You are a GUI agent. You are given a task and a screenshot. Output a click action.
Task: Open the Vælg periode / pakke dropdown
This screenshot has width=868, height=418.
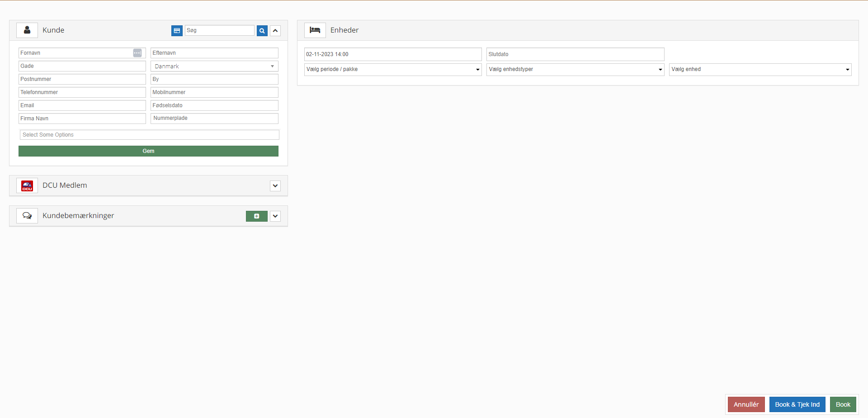click(392, 69)
